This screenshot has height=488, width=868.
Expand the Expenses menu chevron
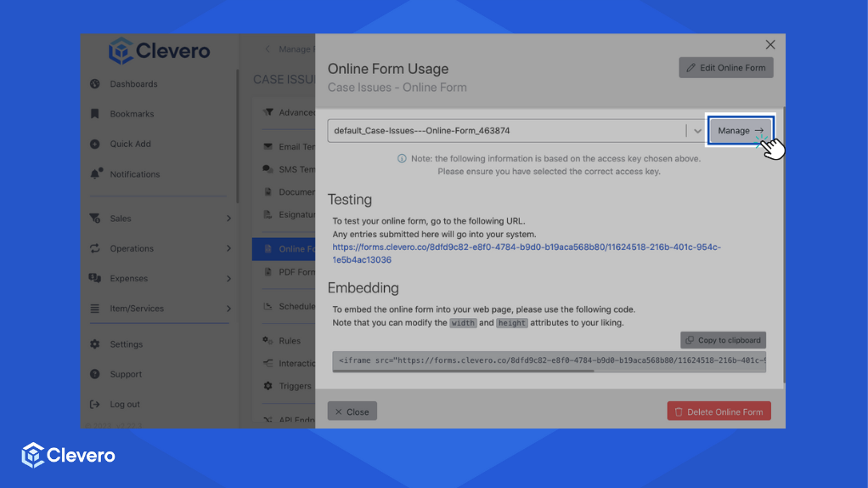(x=228, y=278)
